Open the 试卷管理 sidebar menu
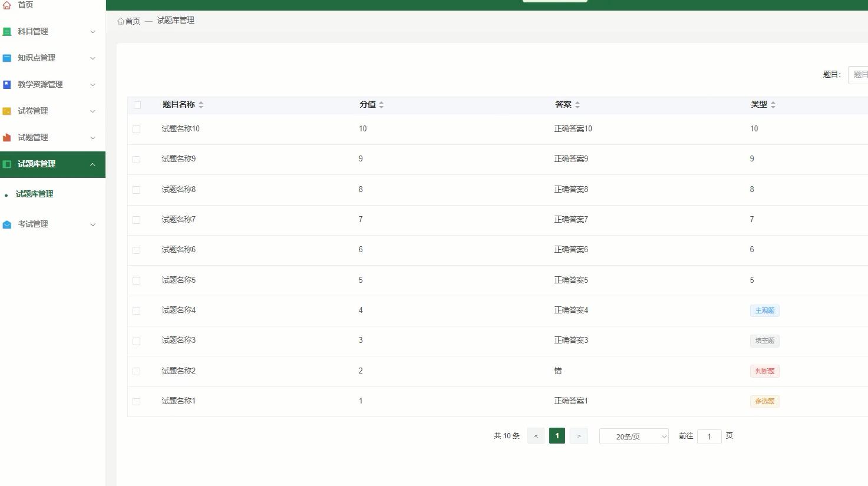Screen dimensions: 868x486 click(x=52, y=111)
